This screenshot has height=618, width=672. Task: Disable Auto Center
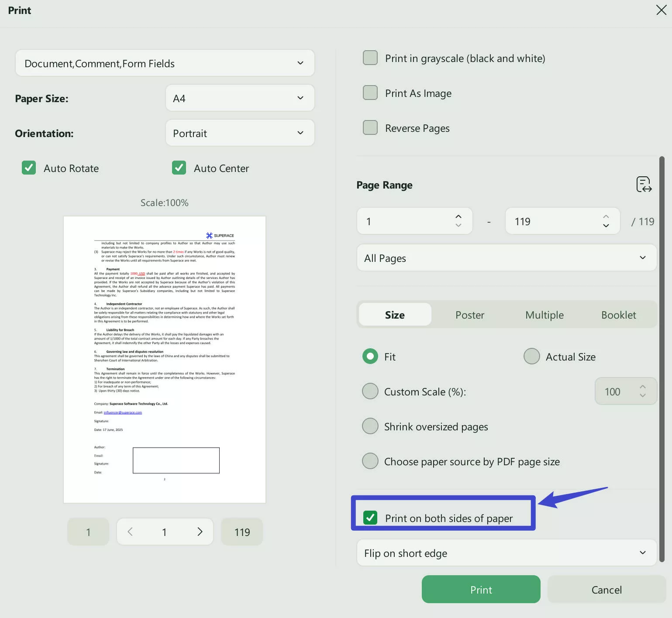tap(179, 168)
